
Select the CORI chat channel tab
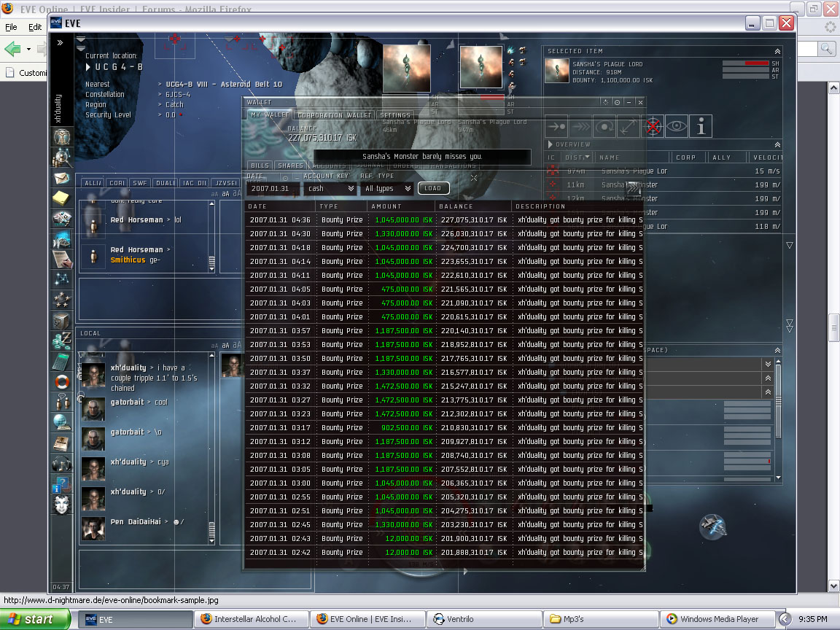(117, 183)
